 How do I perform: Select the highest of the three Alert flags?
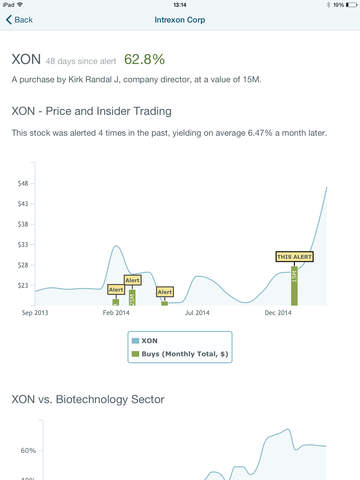(133, 280)
